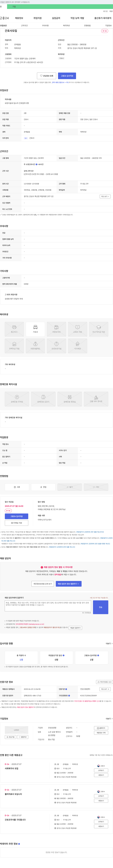Open the 사회복지사 모집 posting
This screenshot has width=113, height=868.
11,769
